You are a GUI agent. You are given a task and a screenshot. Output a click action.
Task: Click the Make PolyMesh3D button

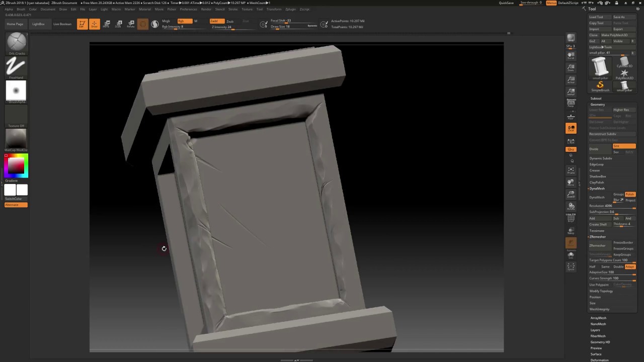click(618, 35)
